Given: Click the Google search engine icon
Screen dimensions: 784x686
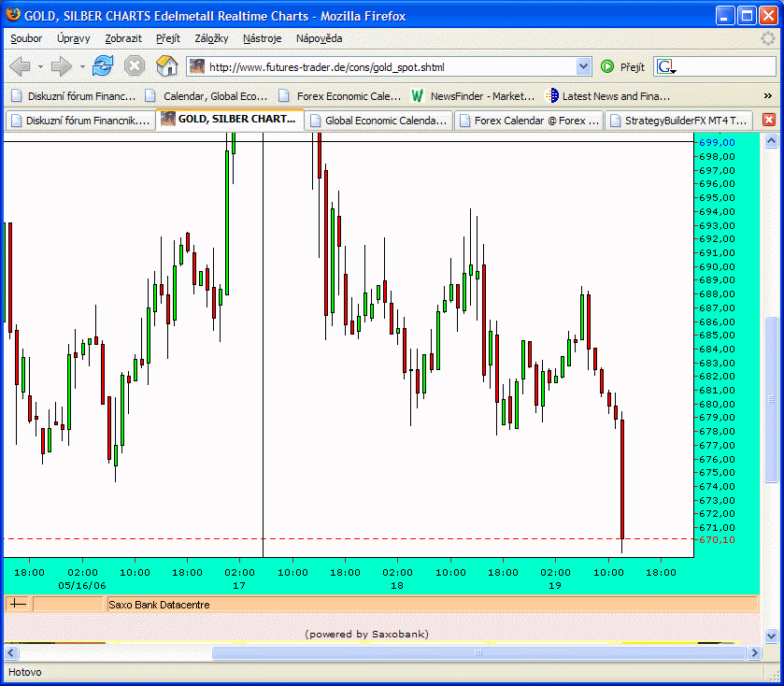Looking at the screenshot, I should click(x=665, y=66).
